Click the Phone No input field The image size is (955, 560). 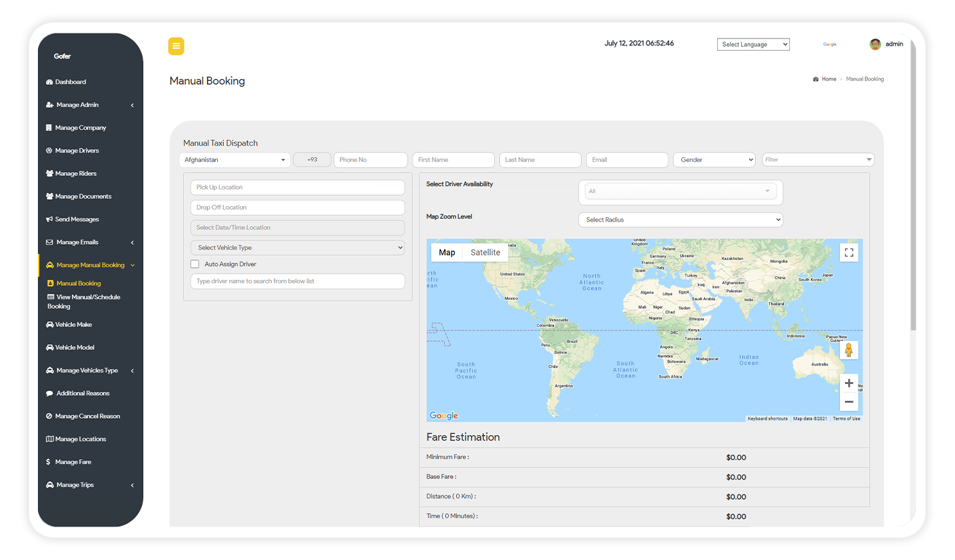(371, 160)
